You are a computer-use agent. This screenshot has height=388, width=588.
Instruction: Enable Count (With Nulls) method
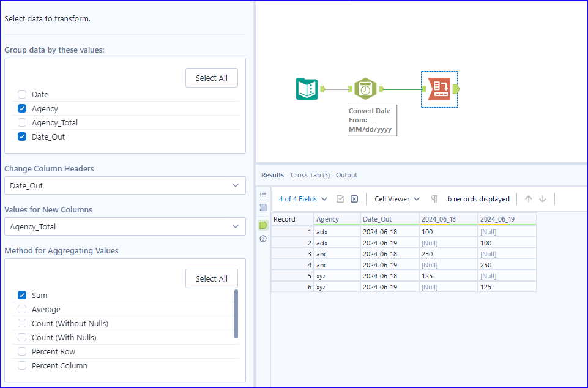pos(22,337)
